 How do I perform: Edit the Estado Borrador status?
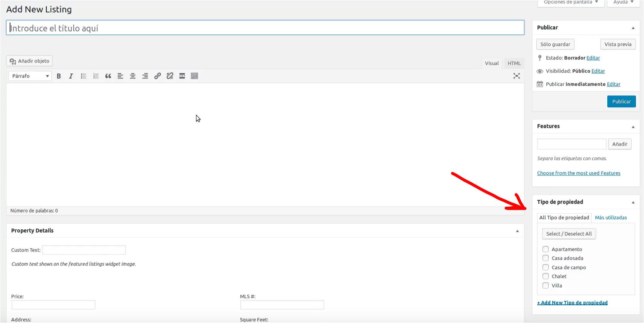(x=593, y=58)
